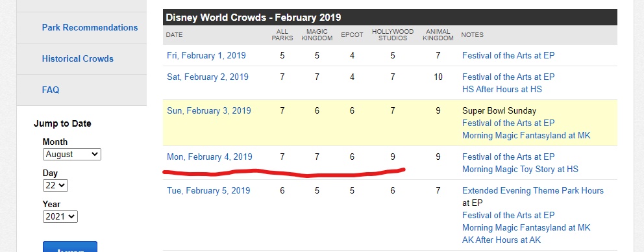Expand the Day dropdown showing 22
Image resolution: width=644 pixels, height=252 pixels.
click(55, 185)
